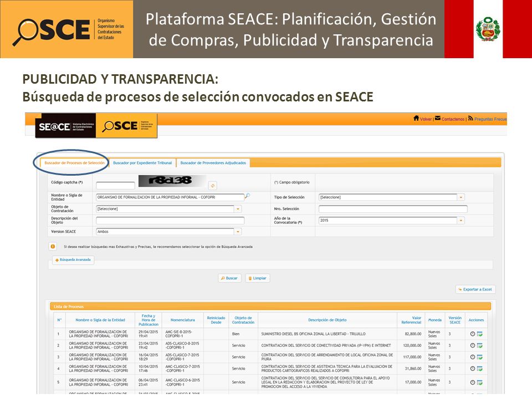The height and width of the screenshot is (399, 532).
Task: Click the Lista de Procesos header
Action: coord(270,306)
